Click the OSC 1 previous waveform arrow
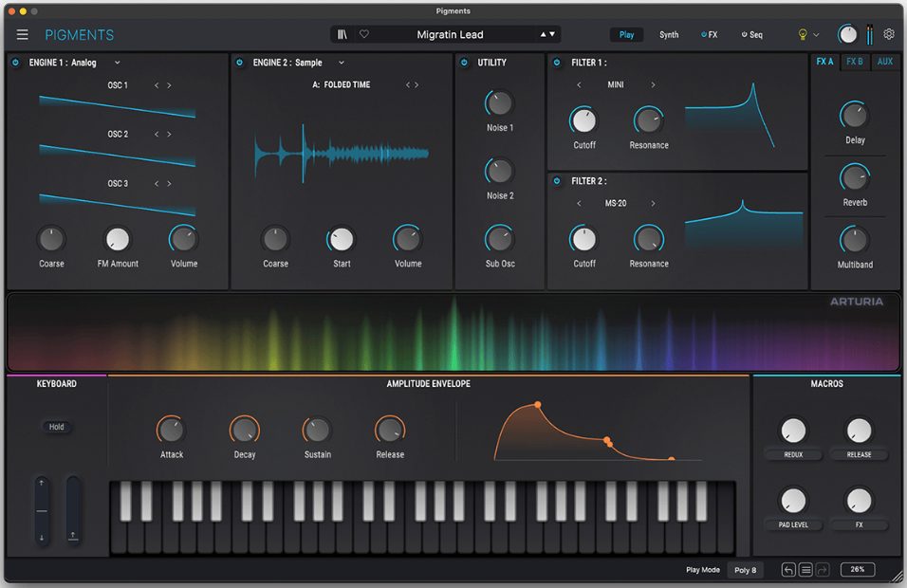This screenshot has width=907, height=588. point(157,85)
